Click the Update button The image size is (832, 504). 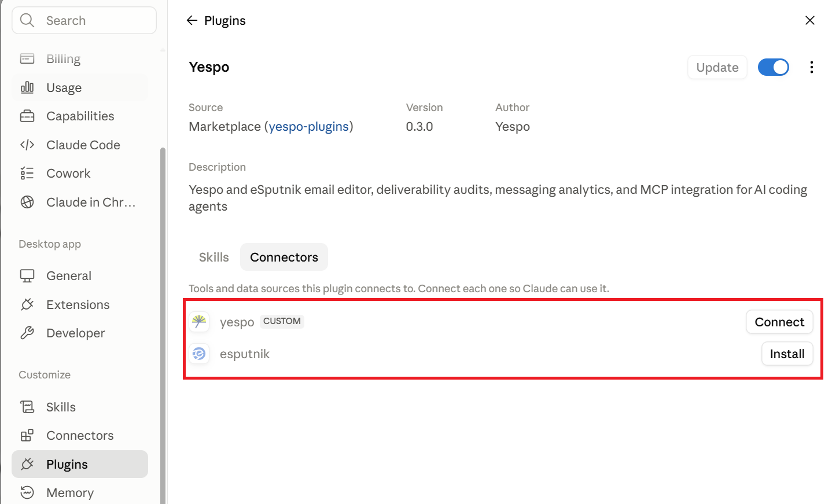[717, 67]
